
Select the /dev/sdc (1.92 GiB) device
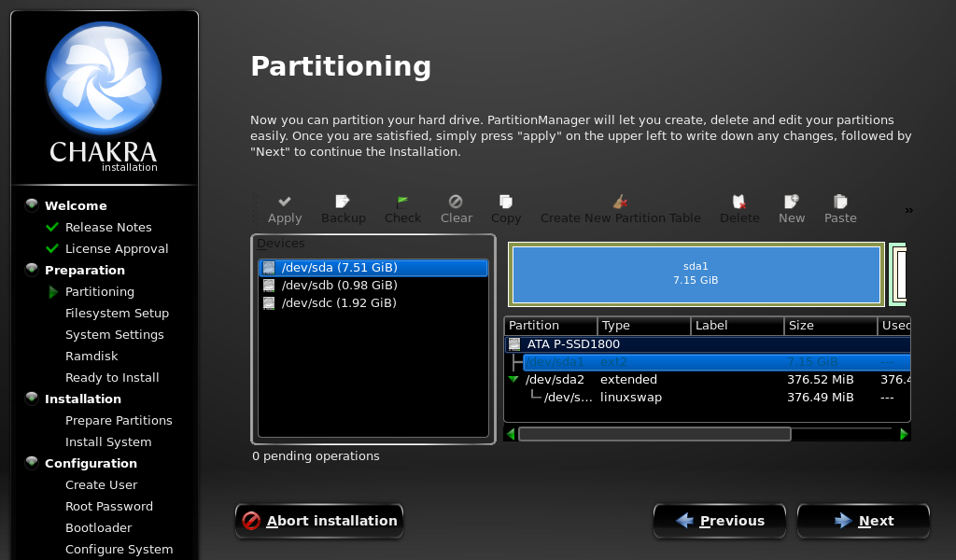[x=373, y=302]
